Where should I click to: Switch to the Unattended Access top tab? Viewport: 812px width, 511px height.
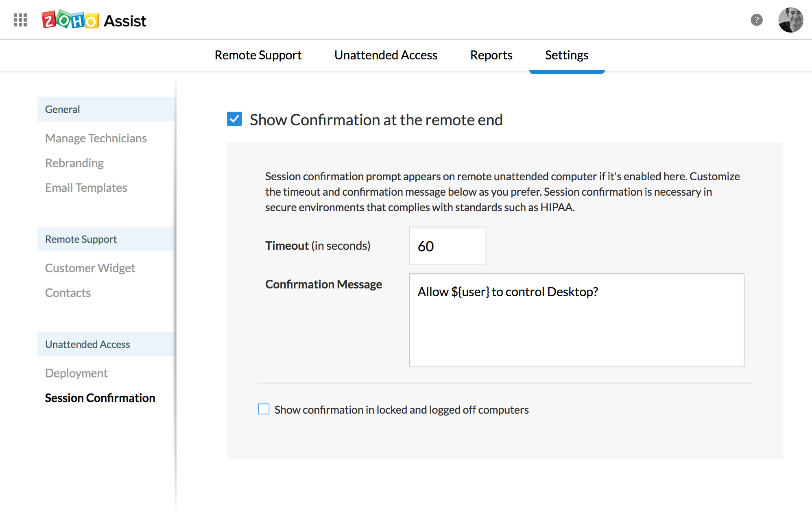pos(386,55)
